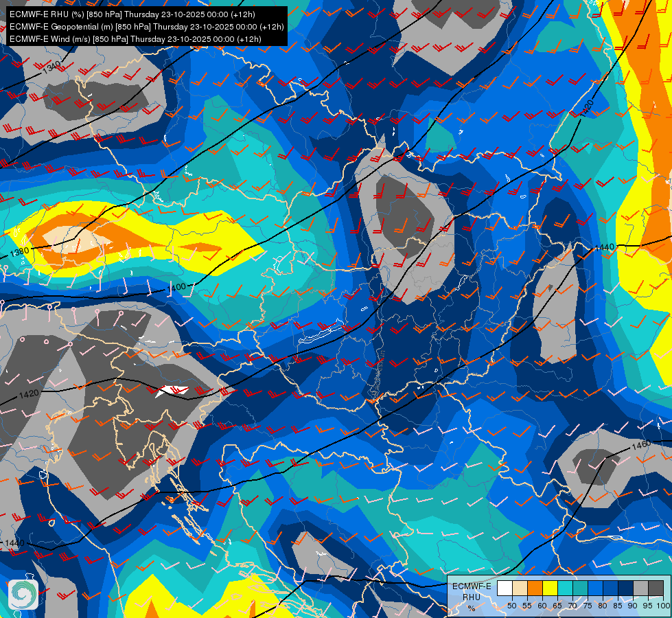Click the legend value 65

[557, 606]
